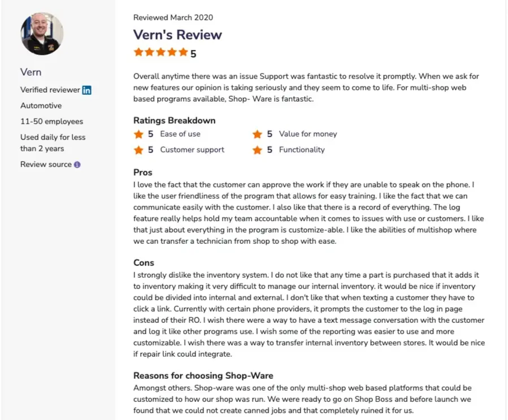Click the "11-50 employees" company size text
Viewport: 508px width, 420px height.
pyautogui.click(x=51, y=121)
